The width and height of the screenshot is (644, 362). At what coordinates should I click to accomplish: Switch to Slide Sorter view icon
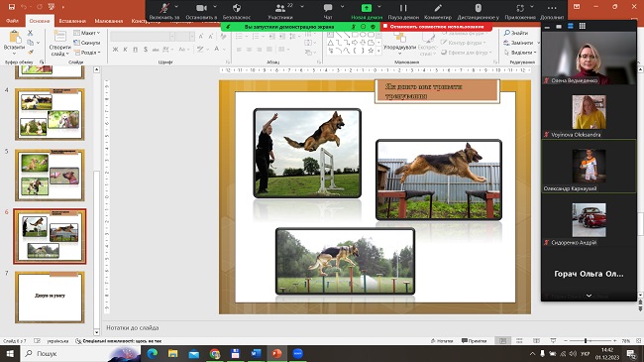point(519,340)
